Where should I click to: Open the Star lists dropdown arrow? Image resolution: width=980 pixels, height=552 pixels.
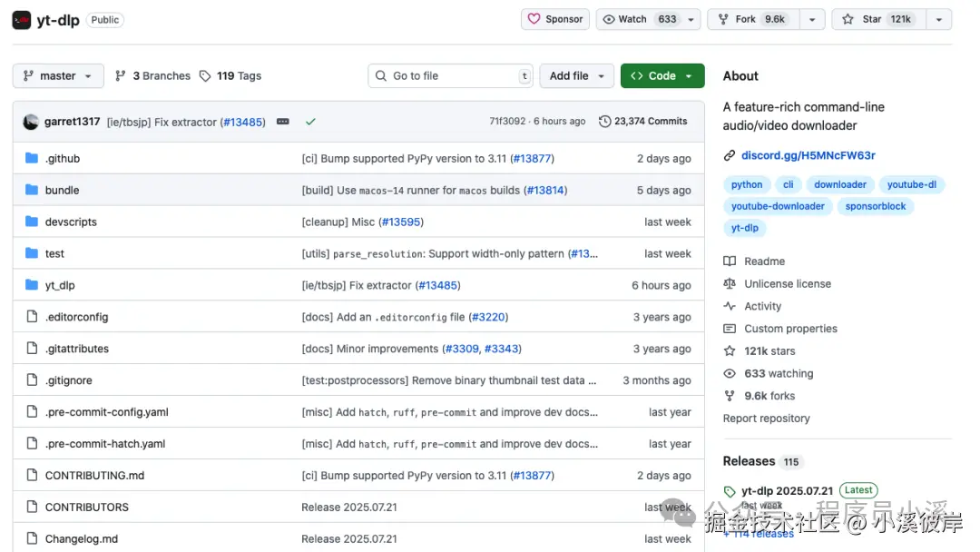(938, 19)
